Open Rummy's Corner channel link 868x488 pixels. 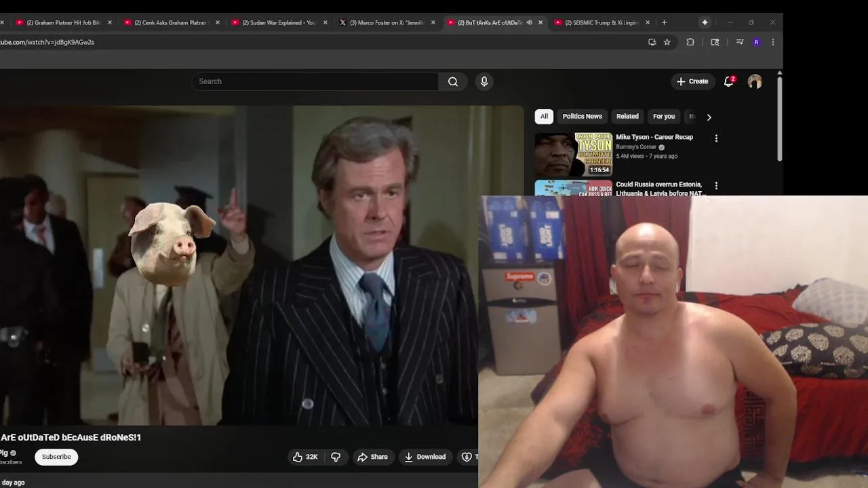tap(636, 147)
